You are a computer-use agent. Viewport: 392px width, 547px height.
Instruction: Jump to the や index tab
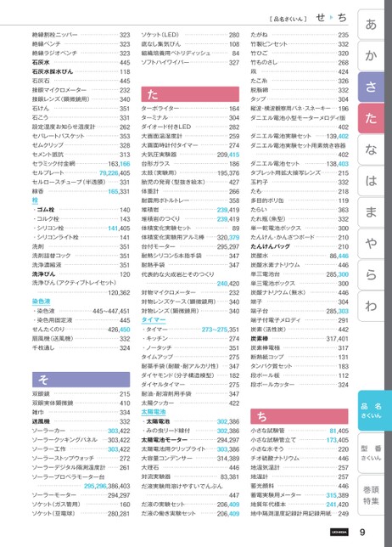371,243
